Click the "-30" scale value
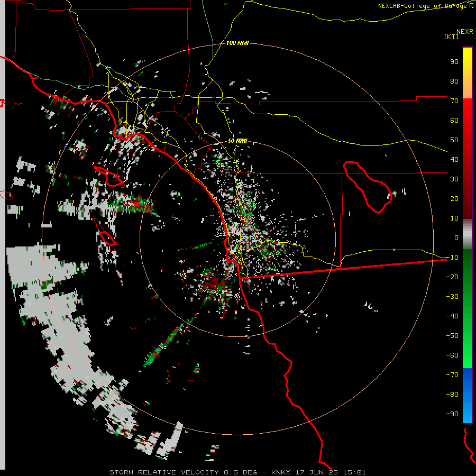This screenshot has height=476, width=476. (452, 297)
